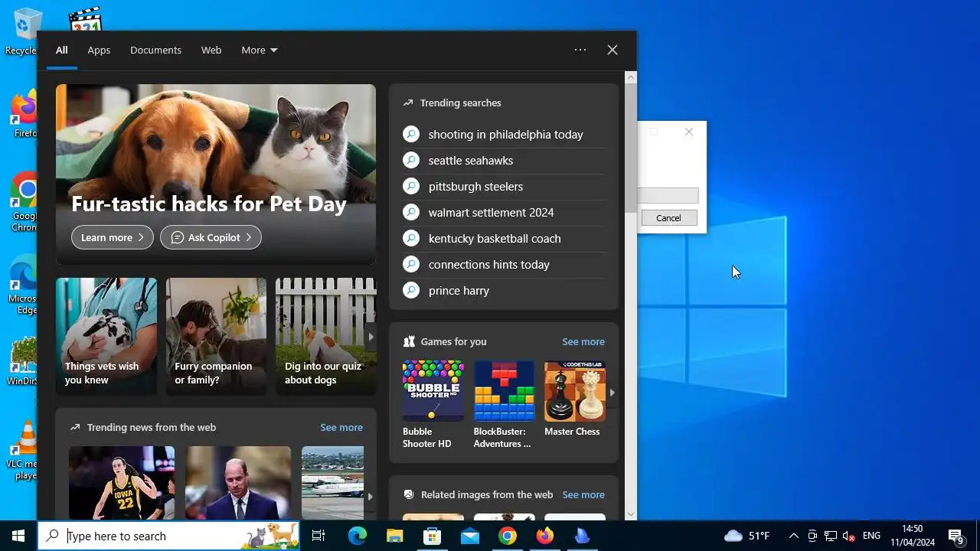This screenshot has width=980, height=551.
Task: Open the Mail app from the taskbar
Action: click(x=469, y=536)
